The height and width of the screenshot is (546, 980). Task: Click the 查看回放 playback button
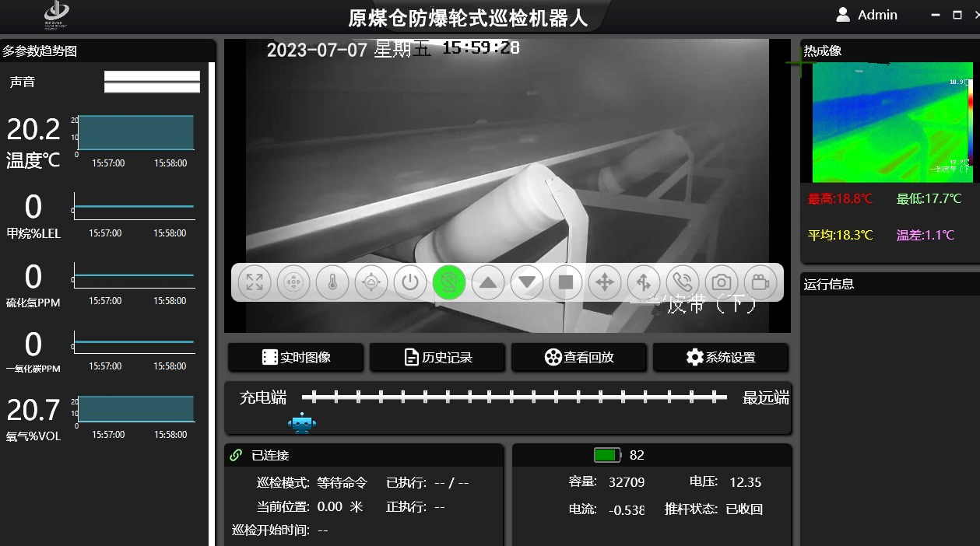click(579, 358)
